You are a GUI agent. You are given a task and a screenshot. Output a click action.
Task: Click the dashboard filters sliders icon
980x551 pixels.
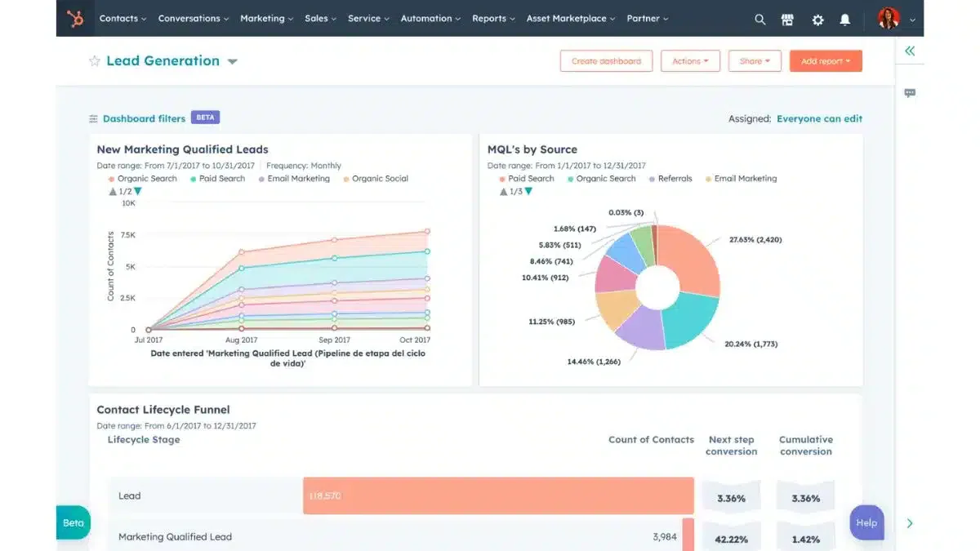93,118
